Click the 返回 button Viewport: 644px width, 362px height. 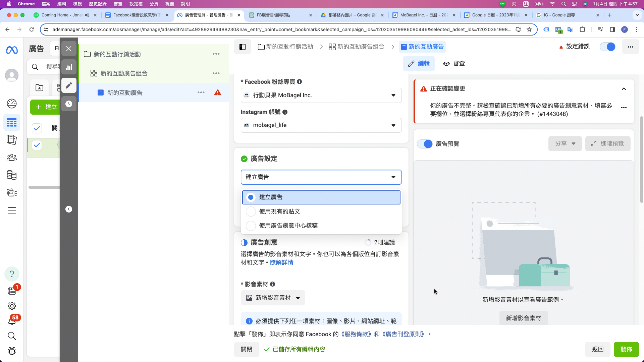coord(598,350)
